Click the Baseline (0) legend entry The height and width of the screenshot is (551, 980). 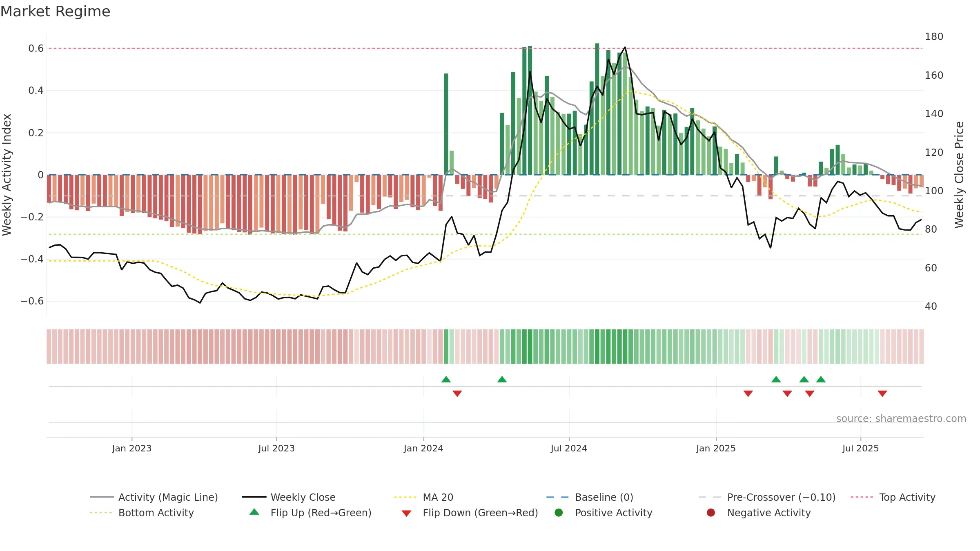[590, 497]
